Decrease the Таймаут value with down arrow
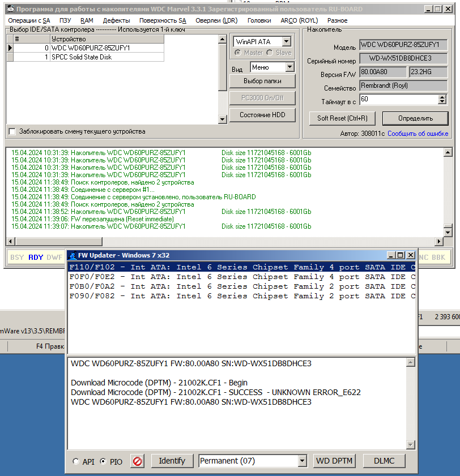The height and width of the screenshot is (476, 460). (x=442, y=102)
